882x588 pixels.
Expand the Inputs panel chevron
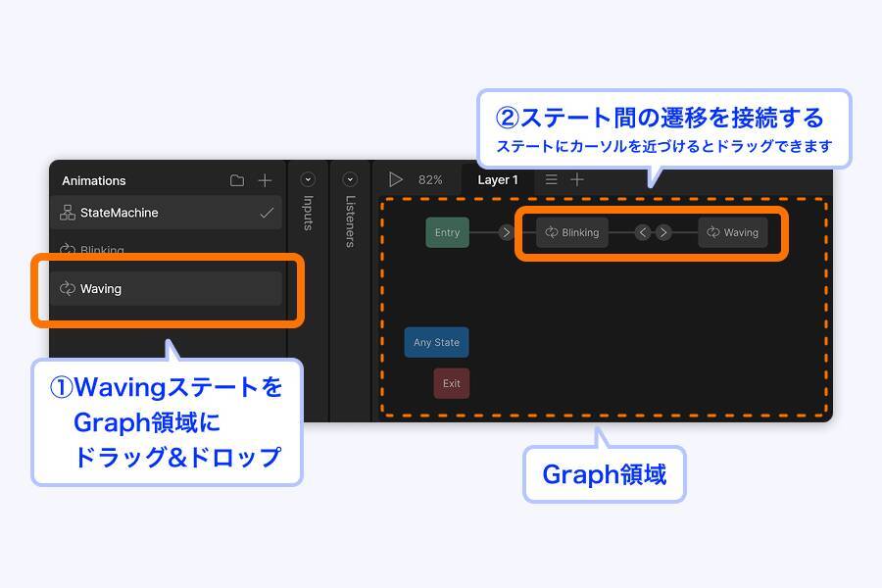[308, 180]
